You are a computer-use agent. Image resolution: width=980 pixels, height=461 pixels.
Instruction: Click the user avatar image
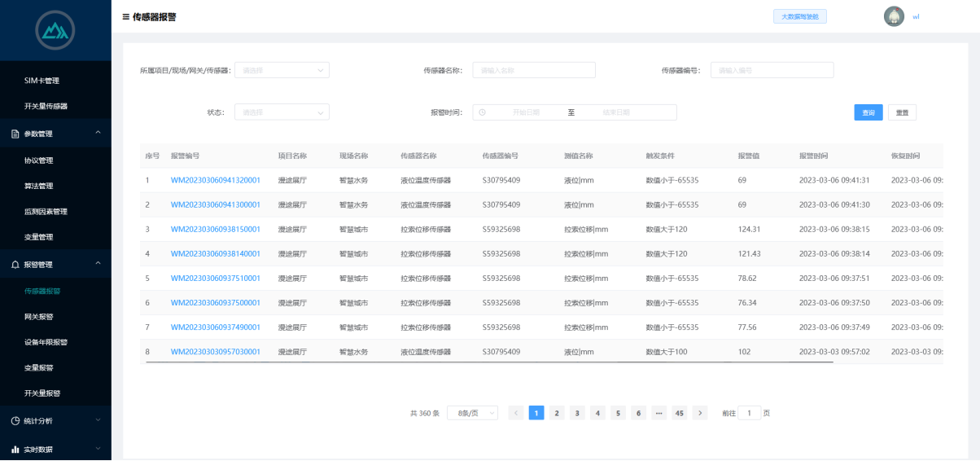(x=894, y=16)
